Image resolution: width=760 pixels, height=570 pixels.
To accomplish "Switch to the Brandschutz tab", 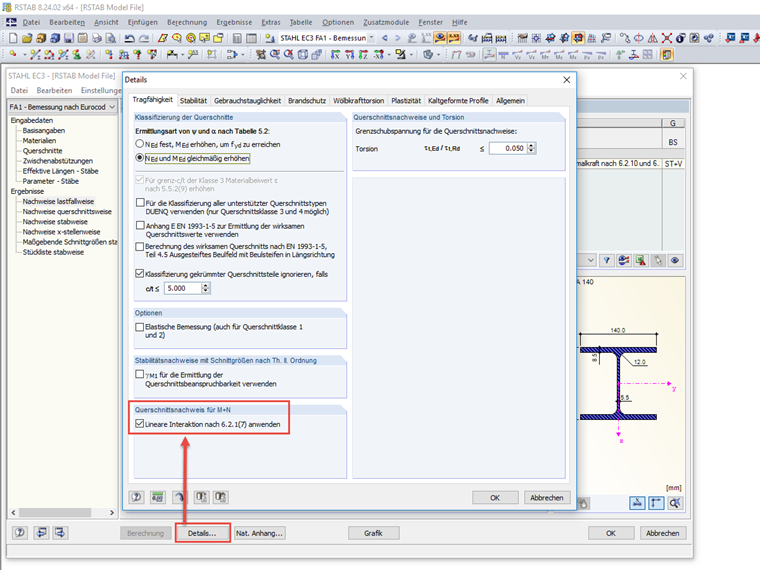I will tap(307, 100).
